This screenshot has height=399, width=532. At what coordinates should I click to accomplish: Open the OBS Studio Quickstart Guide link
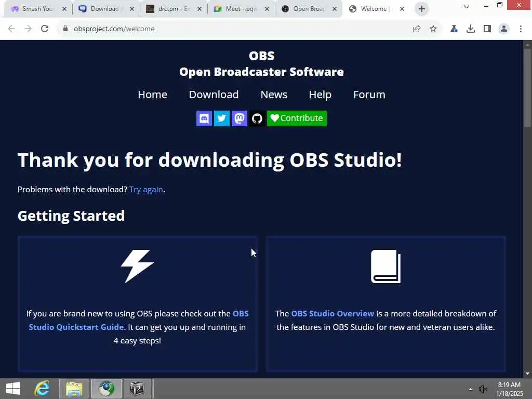(x=139, y=320)
